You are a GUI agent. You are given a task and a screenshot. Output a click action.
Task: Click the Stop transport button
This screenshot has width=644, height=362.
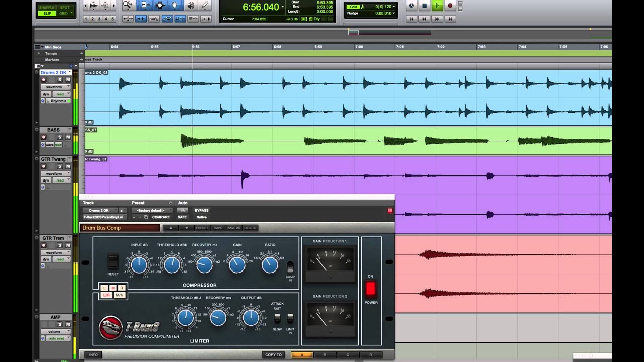[424, 6]
